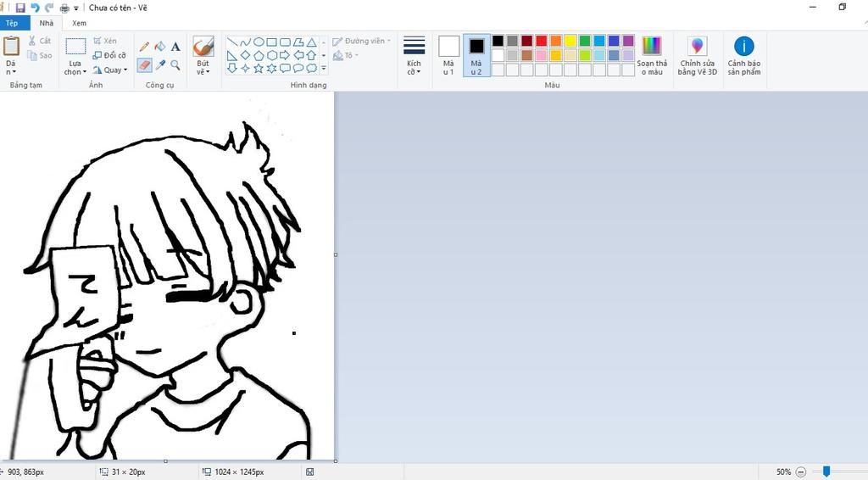
Task: Click Chỉnh sửa bằng Vẽ 3D button
Action: [698, 55]
